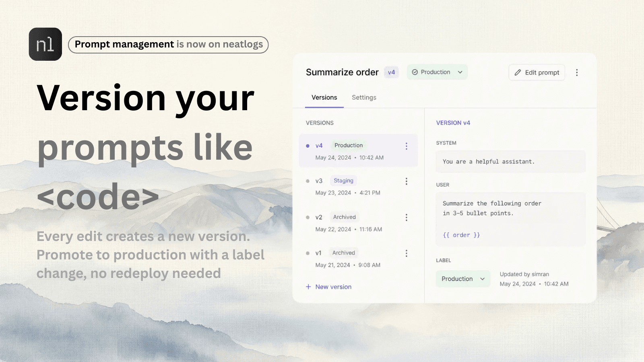Viewport: 644px width, 362px height.
Task: Select the v4 version bullet dot
Action: (x=308, y=146)
